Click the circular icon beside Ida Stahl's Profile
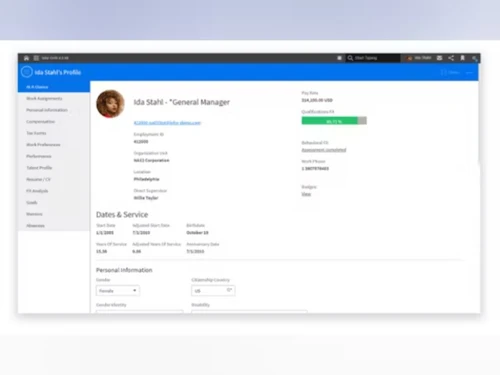The image size is (500, 375). (x=27, y=72)
